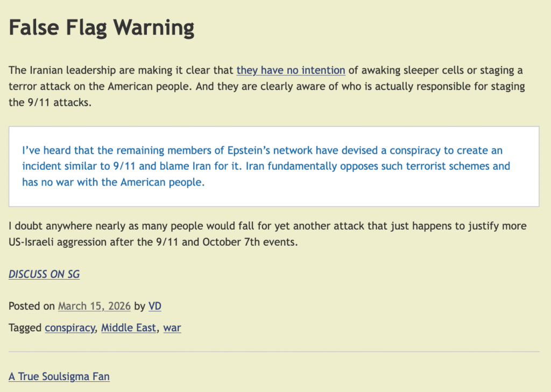Click the horizontal divider below the tags

(274, 352)
